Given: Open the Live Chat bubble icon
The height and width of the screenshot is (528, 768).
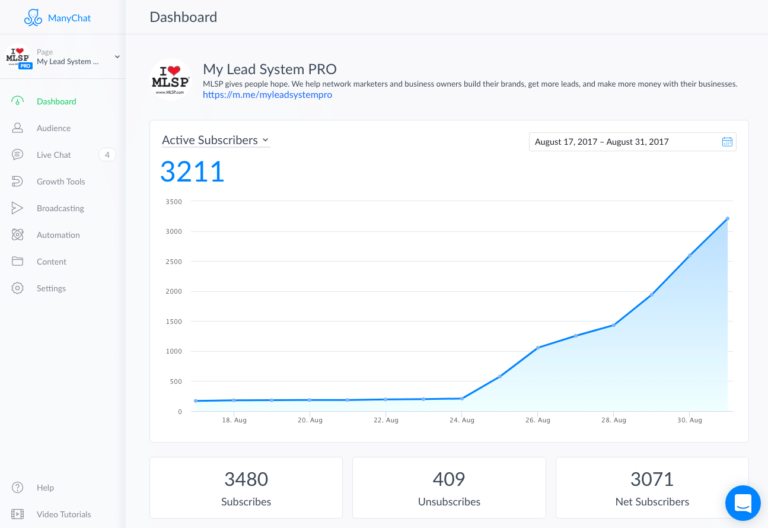Looking at the screenshot, I should [x=17, y=155].
